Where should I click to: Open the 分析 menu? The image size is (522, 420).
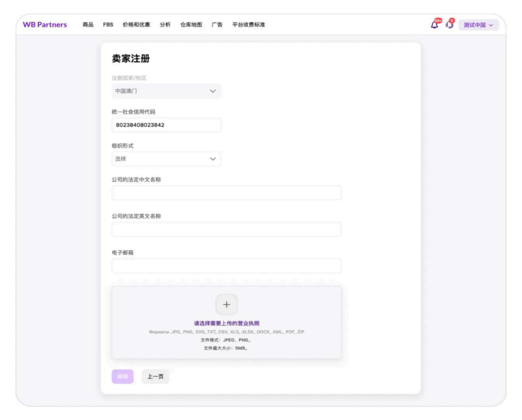coord(165,25)
